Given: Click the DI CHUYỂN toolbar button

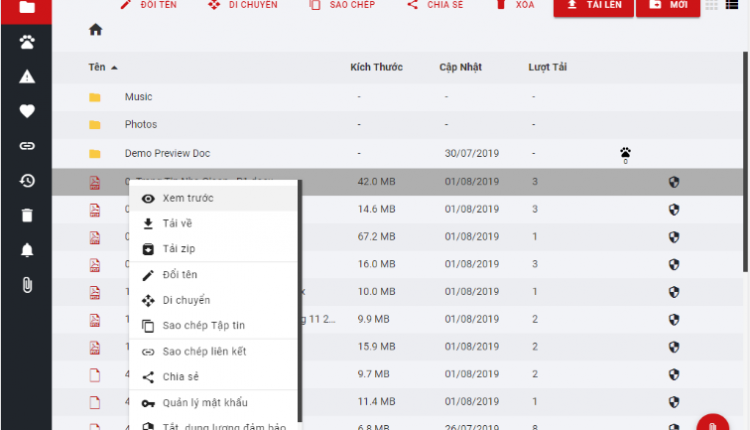Looking at the screenshot, I should click(243, 5).
